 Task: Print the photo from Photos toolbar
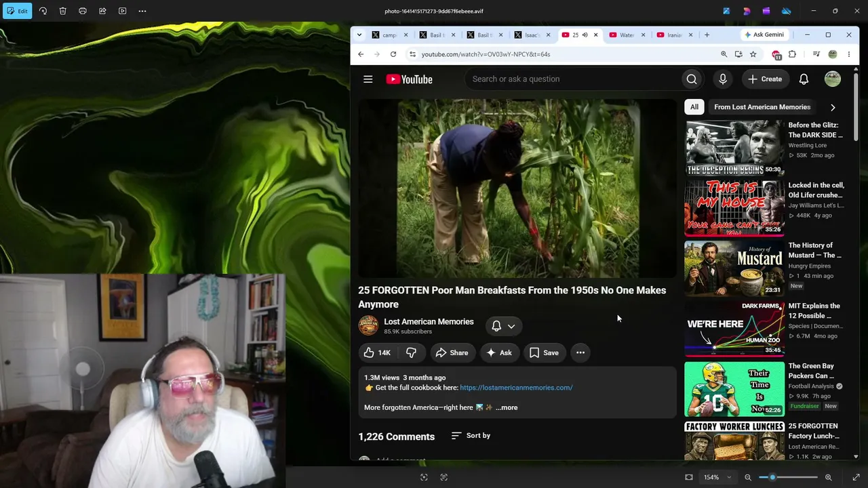(x=83, y=11)
